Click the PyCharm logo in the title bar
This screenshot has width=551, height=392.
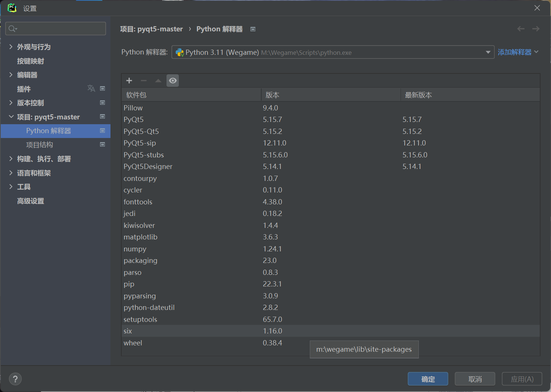click(12, 7)
